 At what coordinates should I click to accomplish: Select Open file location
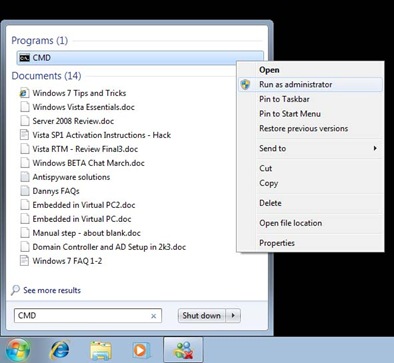point(291,223)
